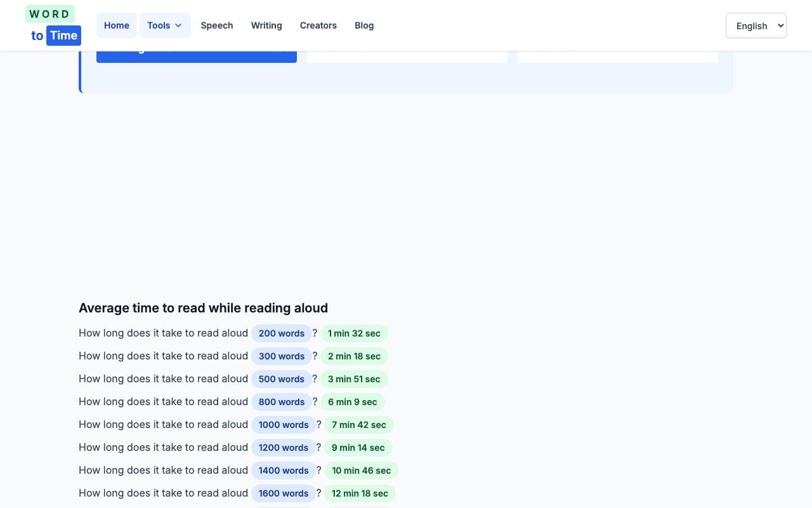Click the 1000 words badge

pyautogui.click(x=284, y=425)
